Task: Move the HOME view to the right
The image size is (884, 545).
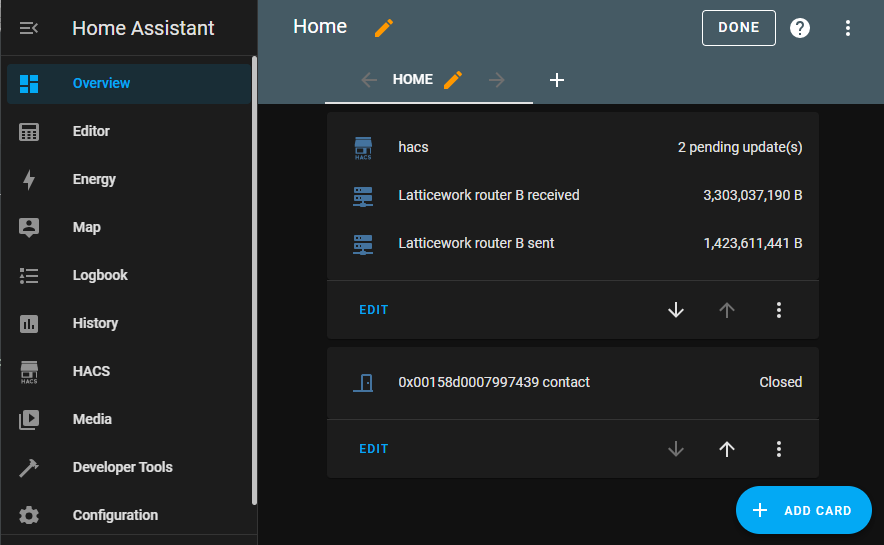Action: (x=497, y=80)
